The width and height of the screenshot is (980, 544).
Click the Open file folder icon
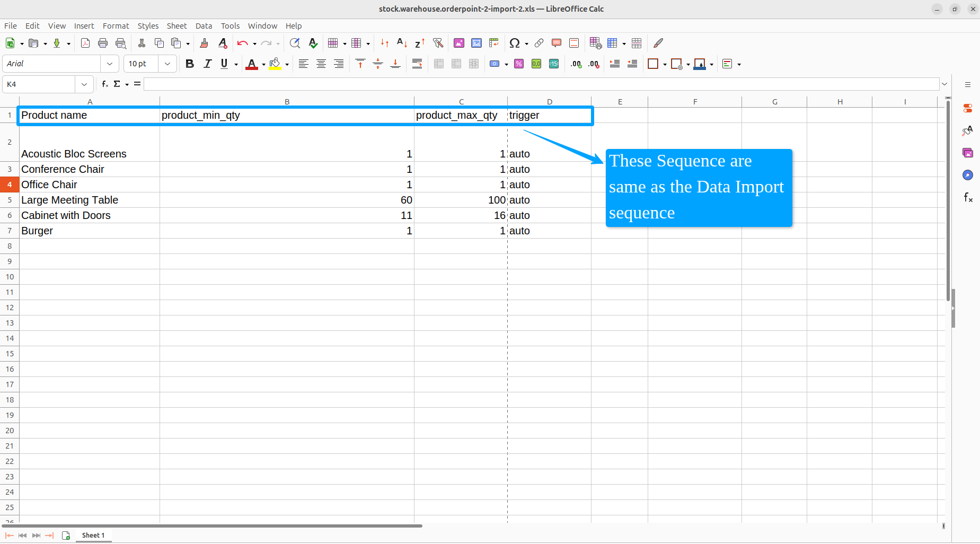(x=33, y=43)
